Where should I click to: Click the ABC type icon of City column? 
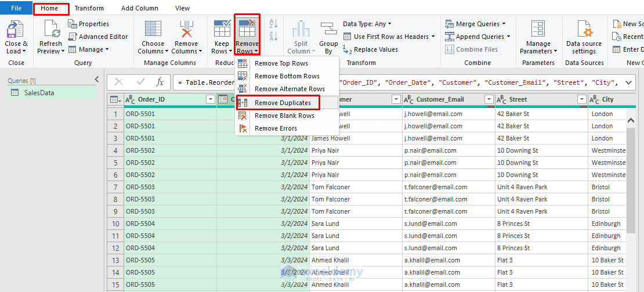click(x=594, y=99)
